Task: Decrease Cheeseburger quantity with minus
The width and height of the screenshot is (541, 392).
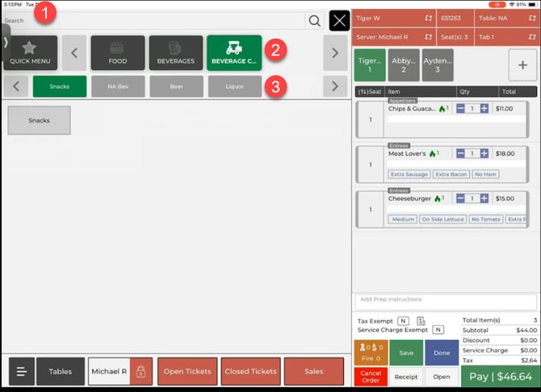Action: click(x=460, y=198)
